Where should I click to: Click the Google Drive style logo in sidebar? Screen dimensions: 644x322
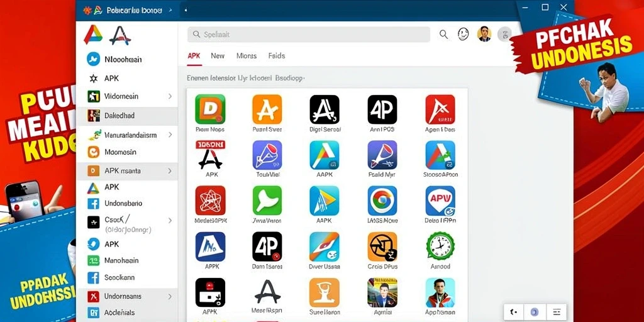(93, 35)
